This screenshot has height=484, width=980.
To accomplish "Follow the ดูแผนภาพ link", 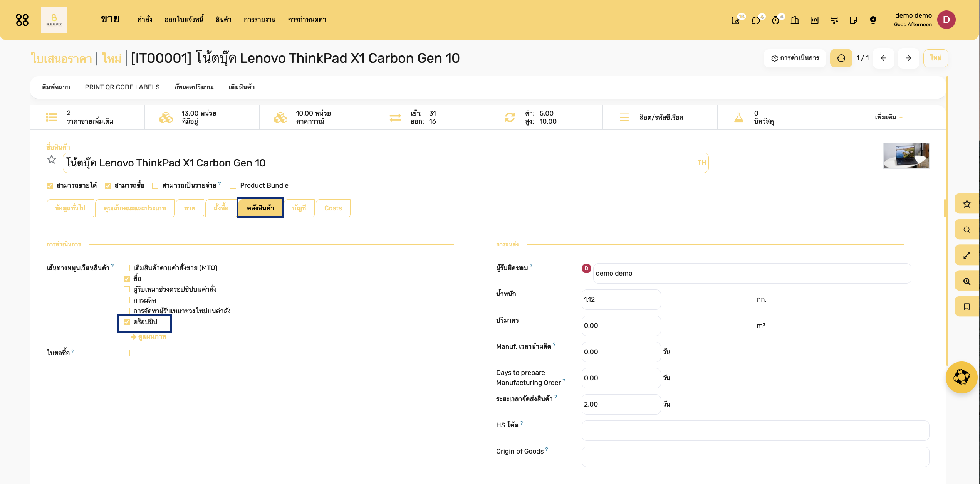I will pyautogui.click(x=149, y=337).
